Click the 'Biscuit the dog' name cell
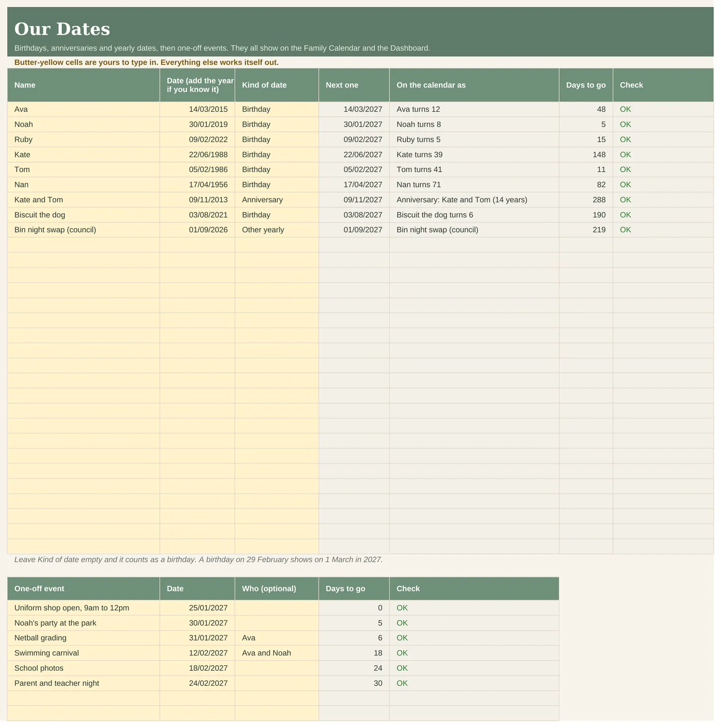 coord(83,216)
